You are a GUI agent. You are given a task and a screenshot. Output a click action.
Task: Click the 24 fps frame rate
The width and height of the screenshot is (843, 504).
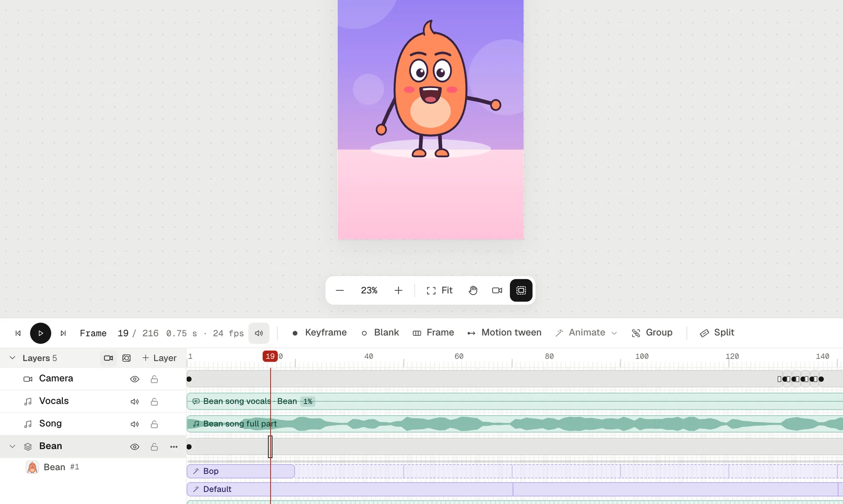(228, 333)
